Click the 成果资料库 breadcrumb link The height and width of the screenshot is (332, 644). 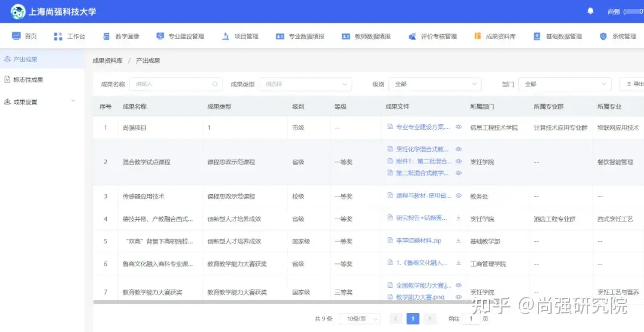[x=107, y=60]
